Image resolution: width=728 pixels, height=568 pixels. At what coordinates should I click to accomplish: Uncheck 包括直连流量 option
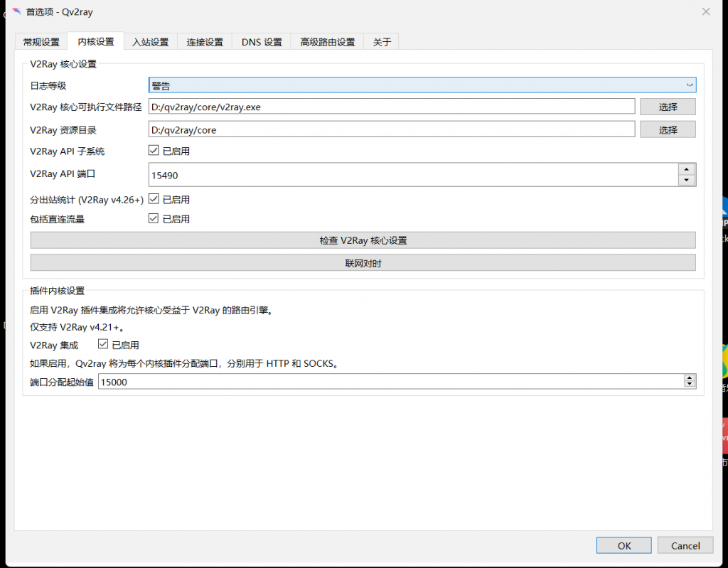[x=153, y=219]
